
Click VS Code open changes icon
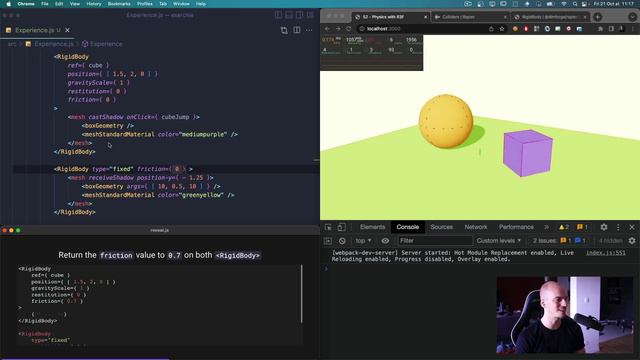point(284,30)
